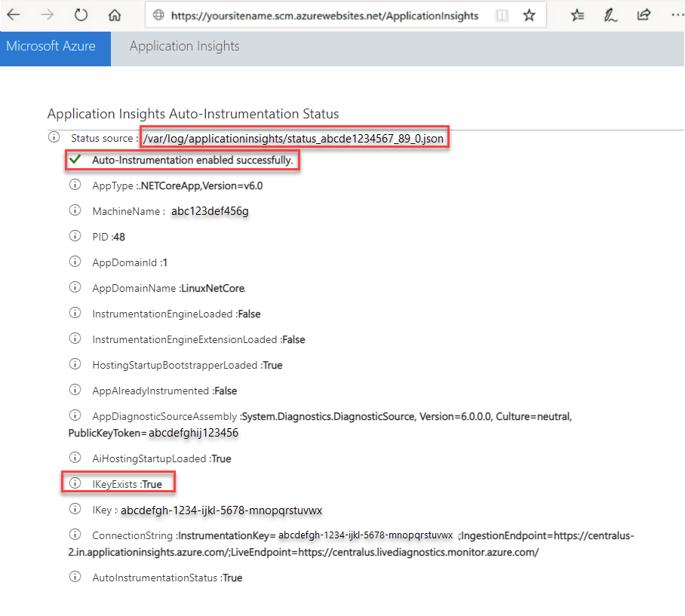Click the 'PublicKeyToken= abcdefghij123456' text
Screen dimensions: 685x616
[153, 433]
